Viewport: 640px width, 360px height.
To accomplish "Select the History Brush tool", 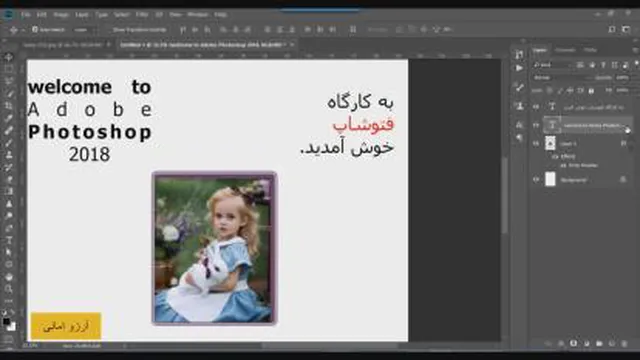I will 9,167.
